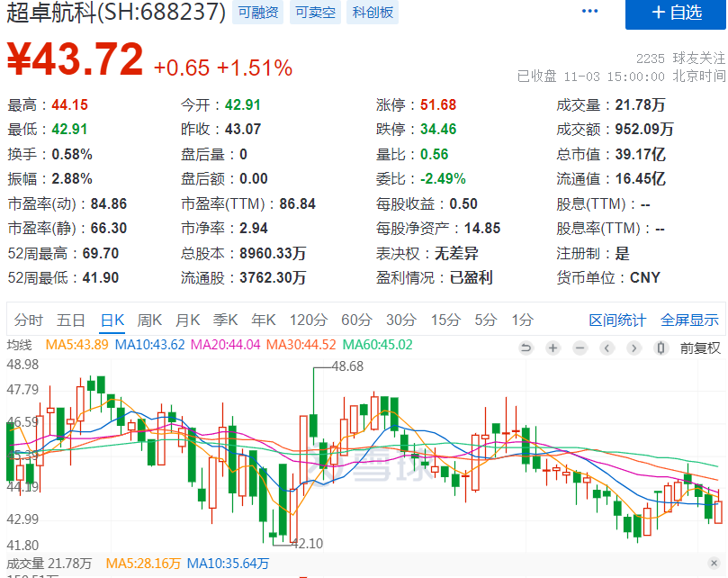Click the 流通值 value 16.45亿
Viewport: 728px width, 578px height.
point(640,179)
